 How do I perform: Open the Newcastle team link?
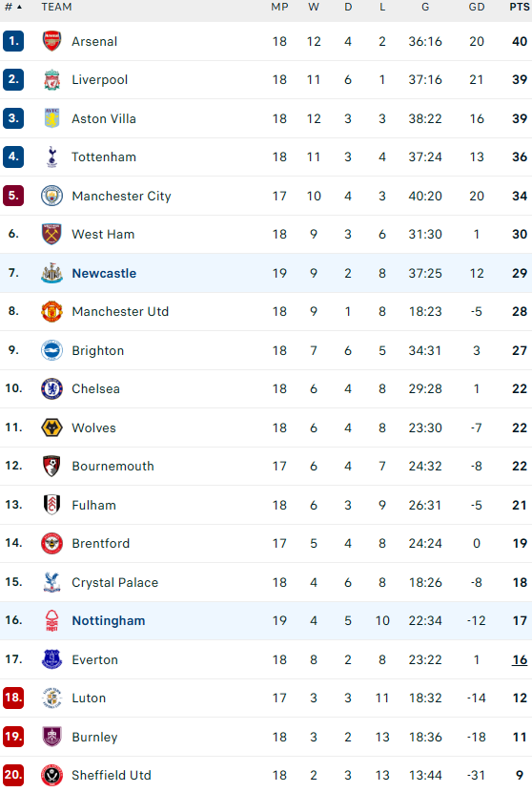point(104,273)
